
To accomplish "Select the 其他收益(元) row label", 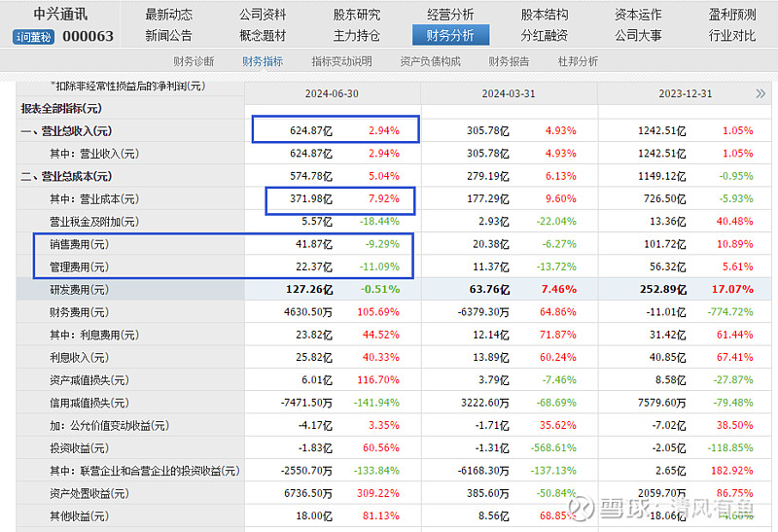I will click(80, 516).
